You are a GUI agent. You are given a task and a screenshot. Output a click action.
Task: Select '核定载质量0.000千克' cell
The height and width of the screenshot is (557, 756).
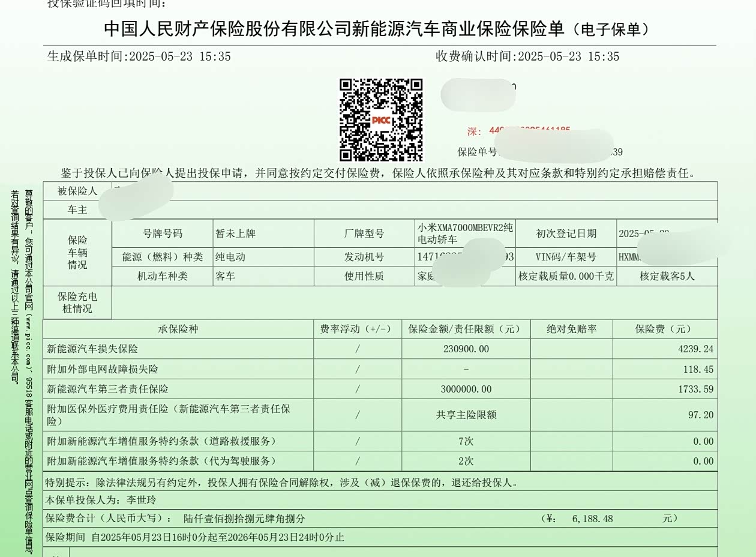click(566, 276)
